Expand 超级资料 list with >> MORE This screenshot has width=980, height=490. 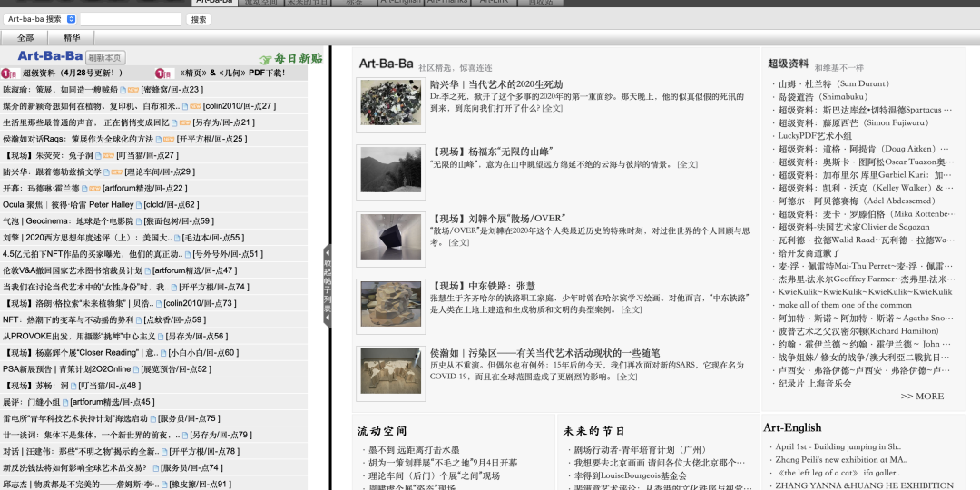click(x=922, y=397)
